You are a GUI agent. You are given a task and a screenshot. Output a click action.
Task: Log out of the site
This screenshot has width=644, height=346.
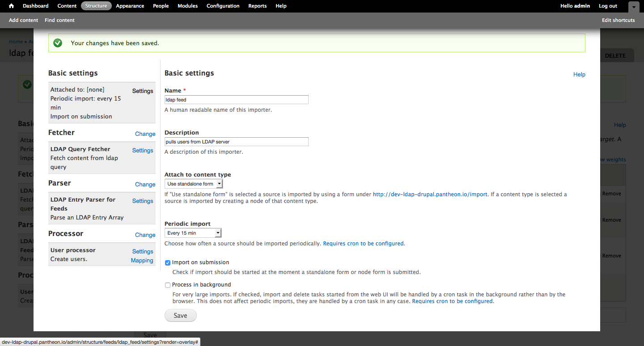(608, 6)
